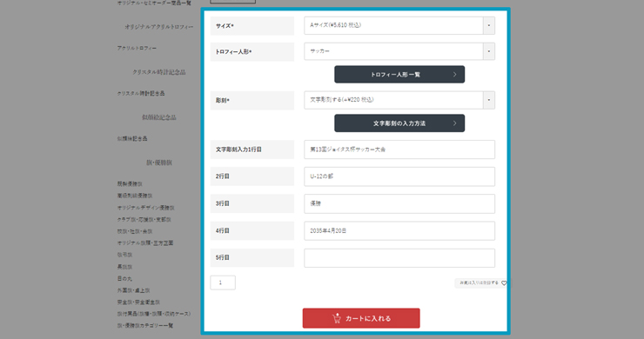This screenshot has width=644, height=339.
Task: Click the heart icon beside お気に入り
Action: [x=504, y=282]
